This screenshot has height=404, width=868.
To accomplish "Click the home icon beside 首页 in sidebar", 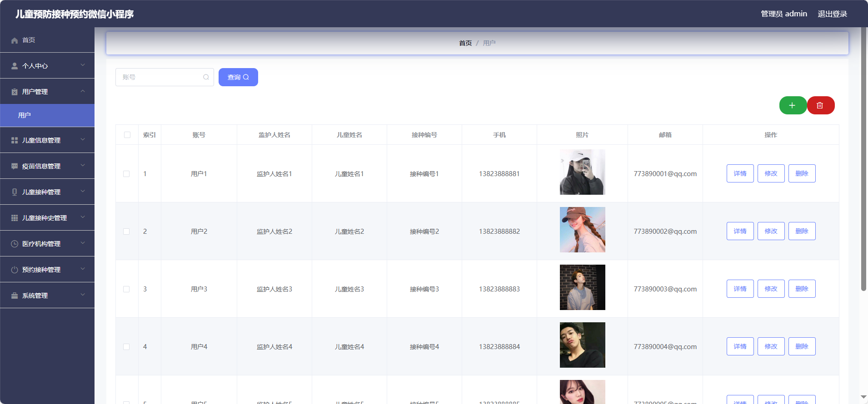I will tap(15, 40).
